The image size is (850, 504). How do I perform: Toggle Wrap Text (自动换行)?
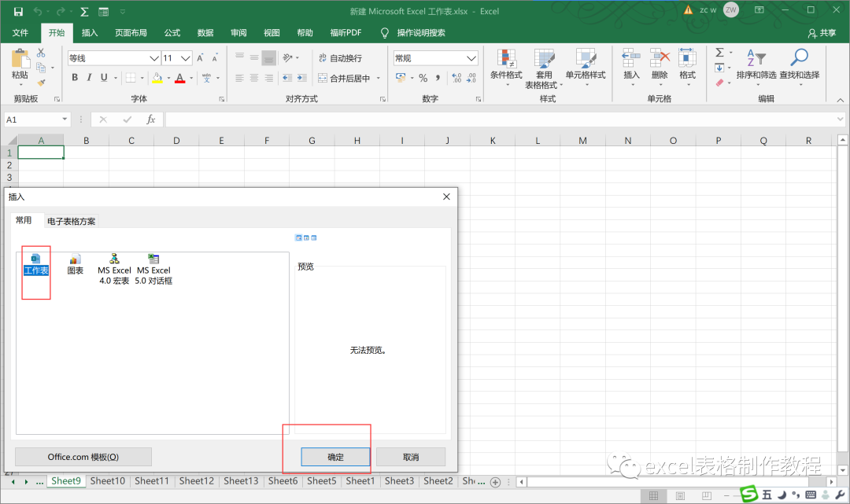[x=341, y=58]
